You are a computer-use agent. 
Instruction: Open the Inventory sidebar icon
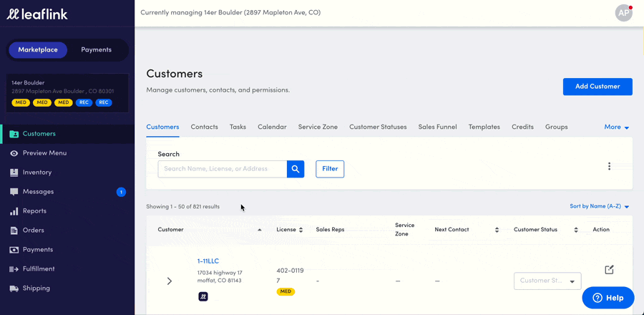[14, 173]
